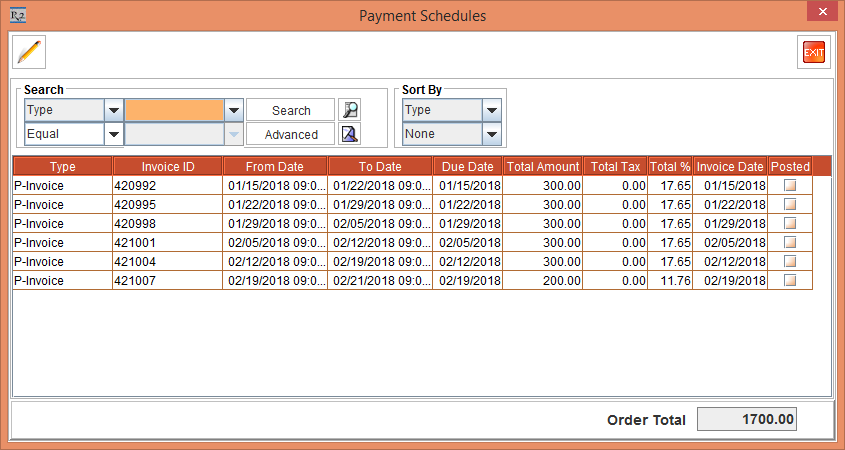Check Posted box for invoice 420992

tap(790, 186)
